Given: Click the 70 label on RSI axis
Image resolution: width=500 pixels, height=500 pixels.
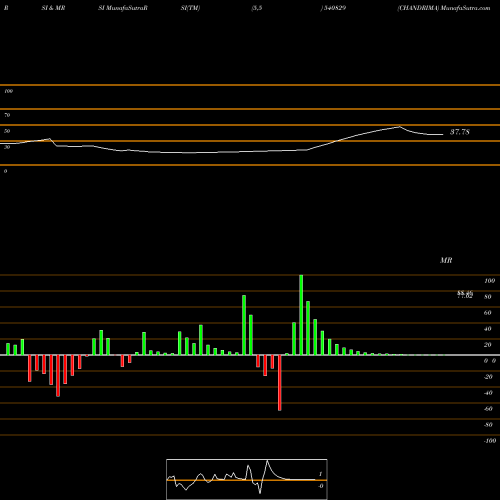Looking at the screenshot, I should (7, 115).
